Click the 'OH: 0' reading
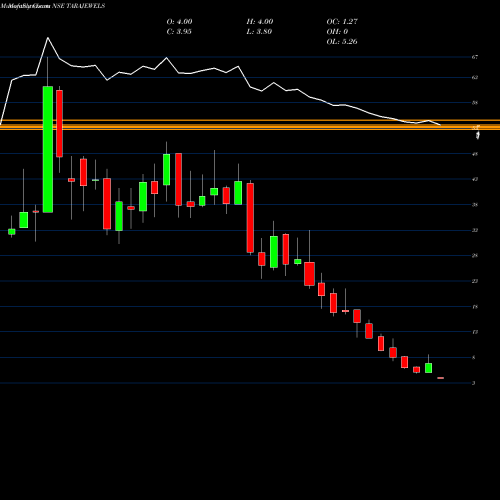Viewport: 500px width, 500px height. point(337,32)
